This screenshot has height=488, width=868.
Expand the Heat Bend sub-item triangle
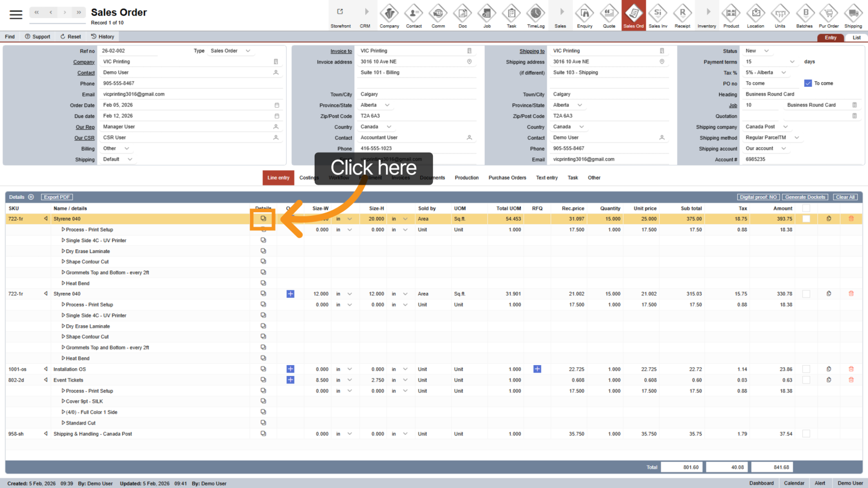click(63, 283)
